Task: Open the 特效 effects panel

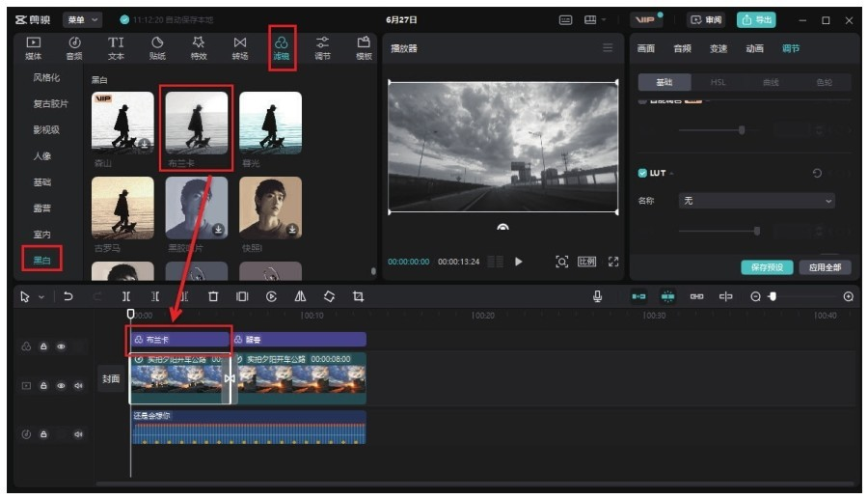Action: (198, 48)
